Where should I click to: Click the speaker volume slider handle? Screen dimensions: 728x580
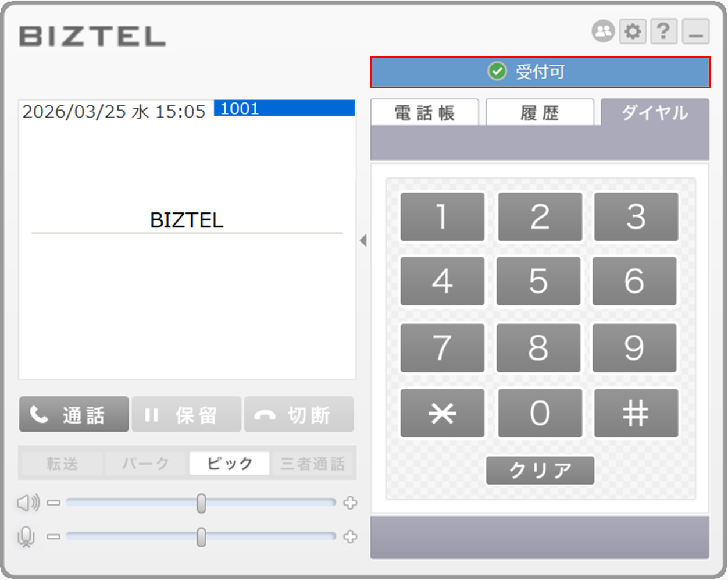(201, 503)
